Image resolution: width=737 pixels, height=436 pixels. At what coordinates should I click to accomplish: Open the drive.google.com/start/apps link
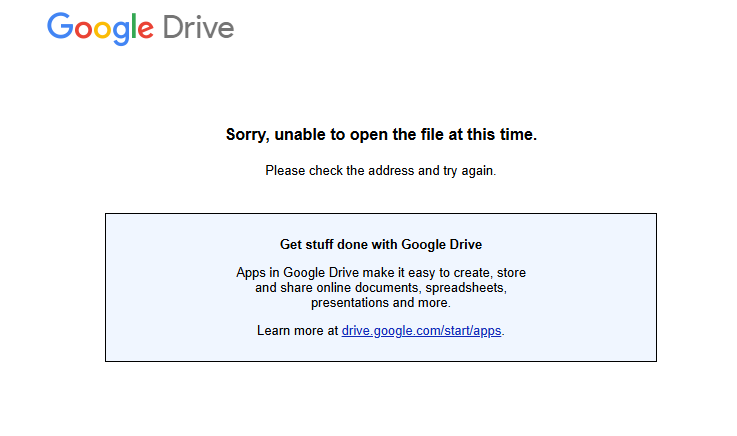coord(421,331)
